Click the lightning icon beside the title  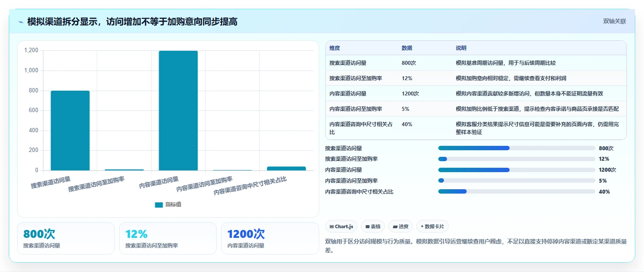[x=21, y=22]
